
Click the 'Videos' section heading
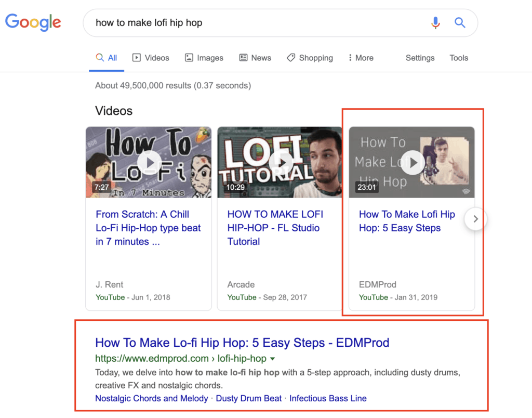pos(114,111)
